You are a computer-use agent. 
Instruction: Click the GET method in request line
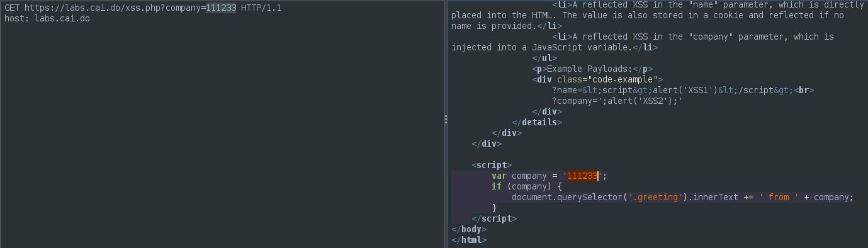coord(11,9)
